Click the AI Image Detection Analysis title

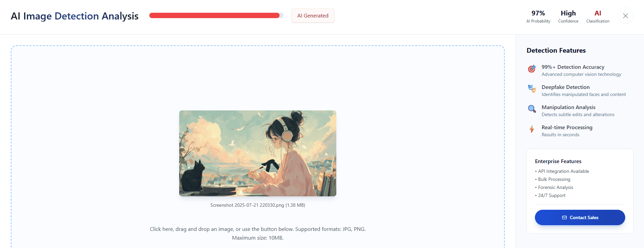click(x=75, y=16)
